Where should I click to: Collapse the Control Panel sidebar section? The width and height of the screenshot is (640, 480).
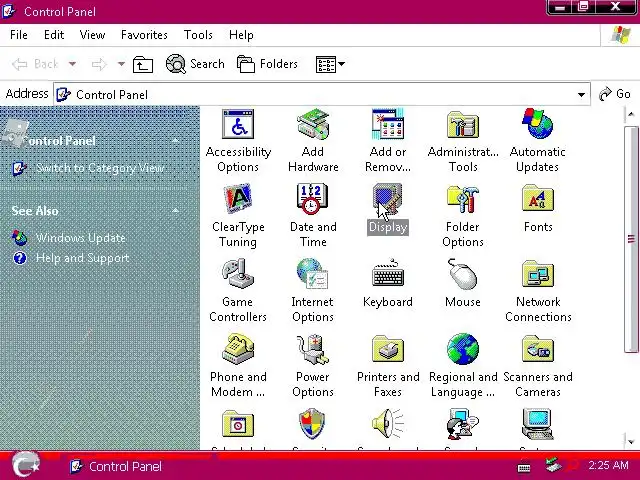(176, 140)
